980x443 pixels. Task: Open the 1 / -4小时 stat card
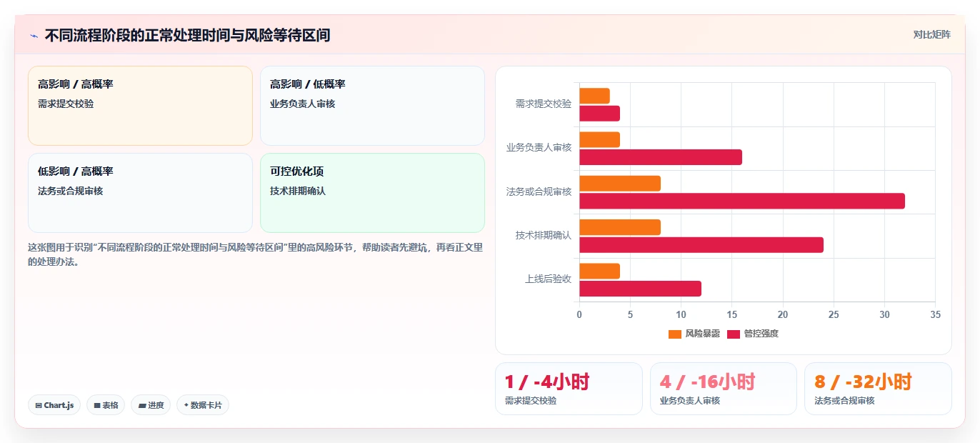click(x=569, y=389)
